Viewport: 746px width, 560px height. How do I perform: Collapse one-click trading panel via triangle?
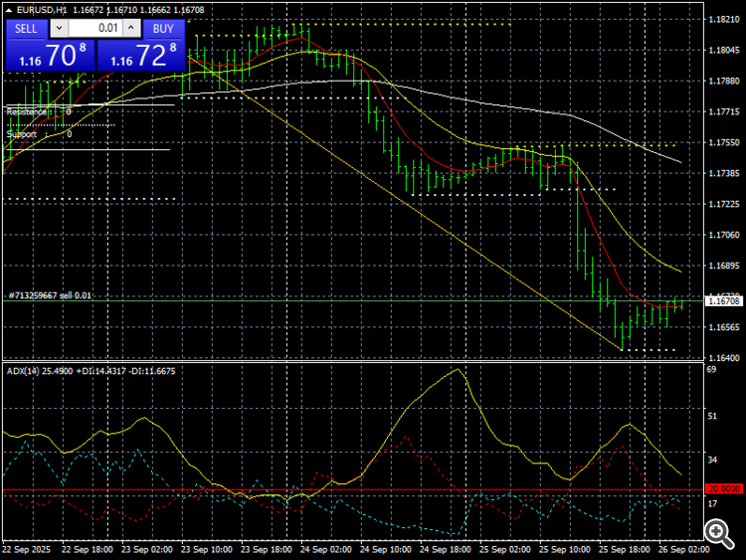(x=9, y=10)
